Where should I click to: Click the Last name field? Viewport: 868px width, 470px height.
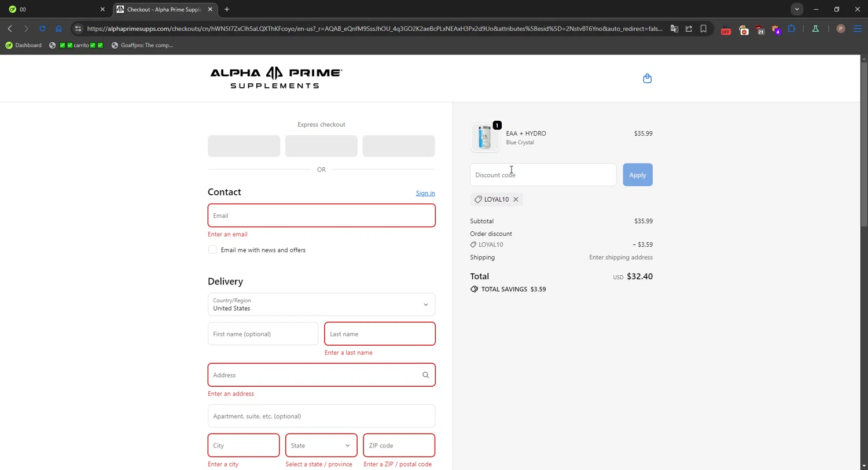pos(380,334)
